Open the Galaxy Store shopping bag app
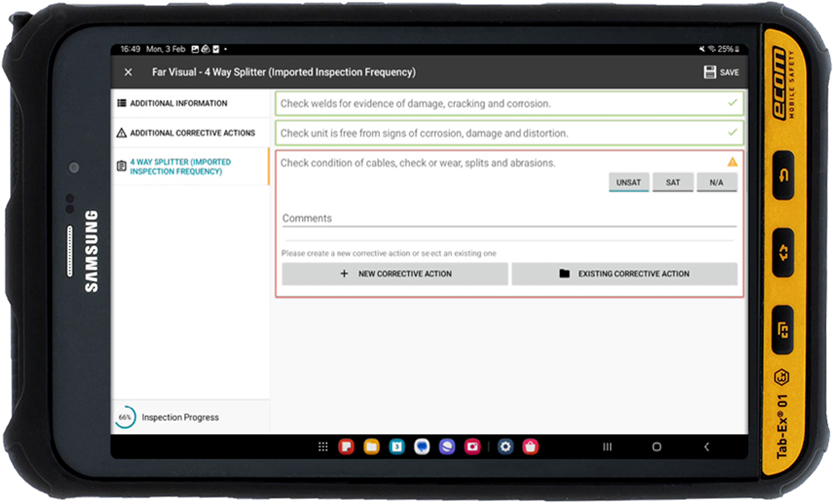The width and height of the screenshot is (833, 504). pos(531,447)
